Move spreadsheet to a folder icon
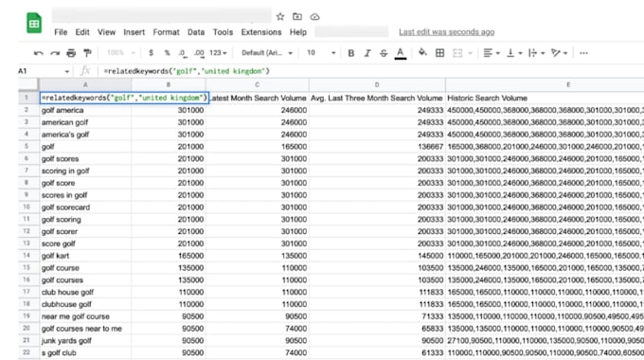This screenshot has height=360, width=644. pyautogui.click(x=297, y=16)
